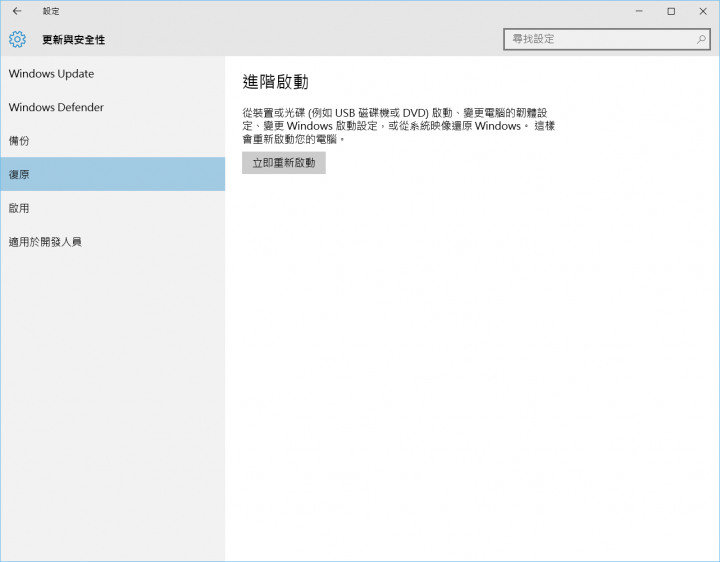The height and width of the screenshot is (562, 720).
Task: Click the settings gear icon
Action: (x=17, y=39)
